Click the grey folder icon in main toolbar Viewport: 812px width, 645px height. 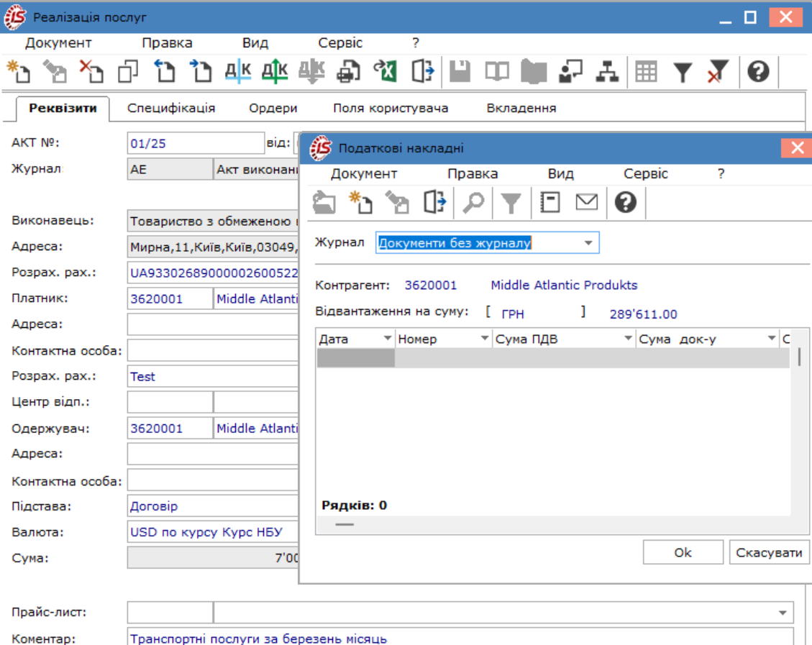click(x=534, y=71)
